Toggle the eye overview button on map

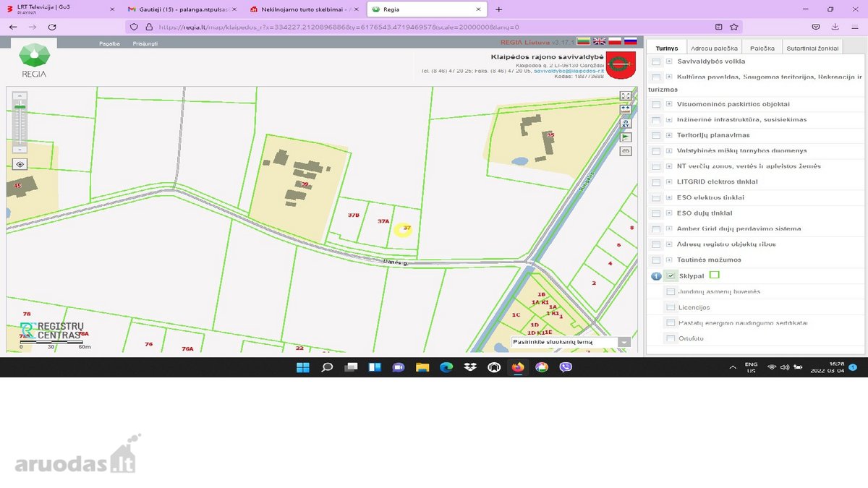coord(20,164)
